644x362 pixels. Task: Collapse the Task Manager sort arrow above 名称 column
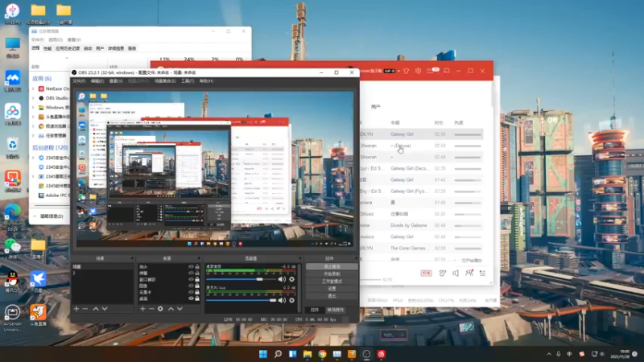coord(67,58)
